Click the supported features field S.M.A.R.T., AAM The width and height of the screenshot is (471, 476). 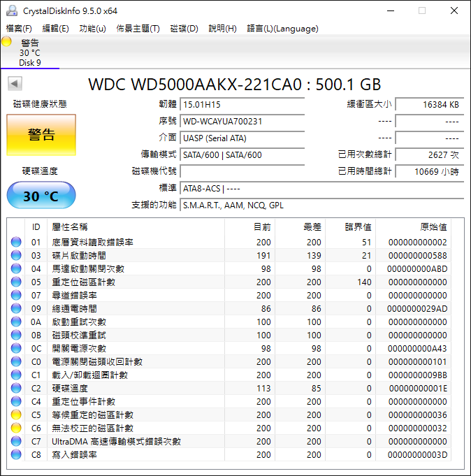[322, 205]
